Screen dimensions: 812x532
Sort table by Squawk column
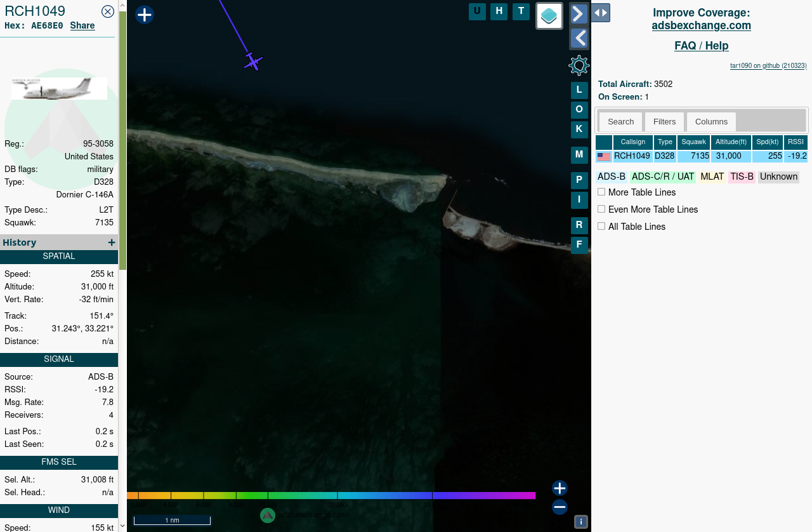pos(693,142)
